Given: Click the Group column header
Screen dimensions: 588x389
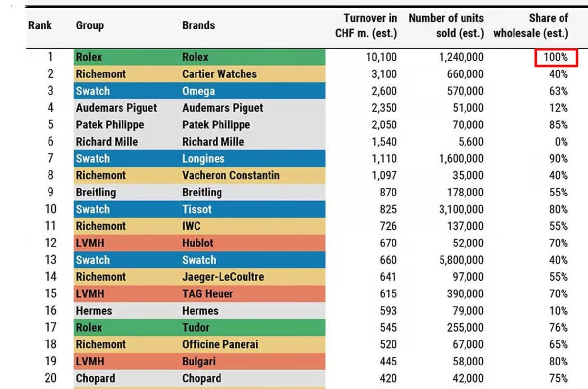Looking at the screenshot, I should point(90,25).
